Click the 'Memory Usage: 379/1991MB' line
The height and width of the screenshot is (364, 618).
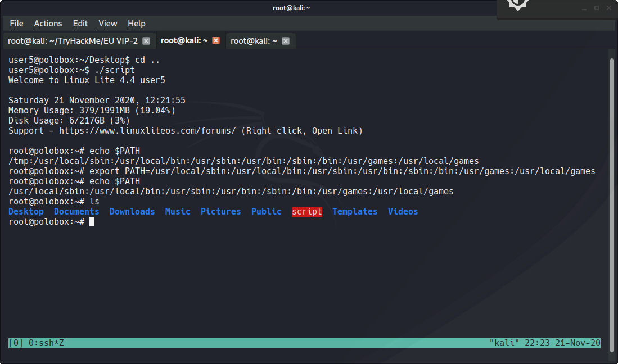(92, 111)
